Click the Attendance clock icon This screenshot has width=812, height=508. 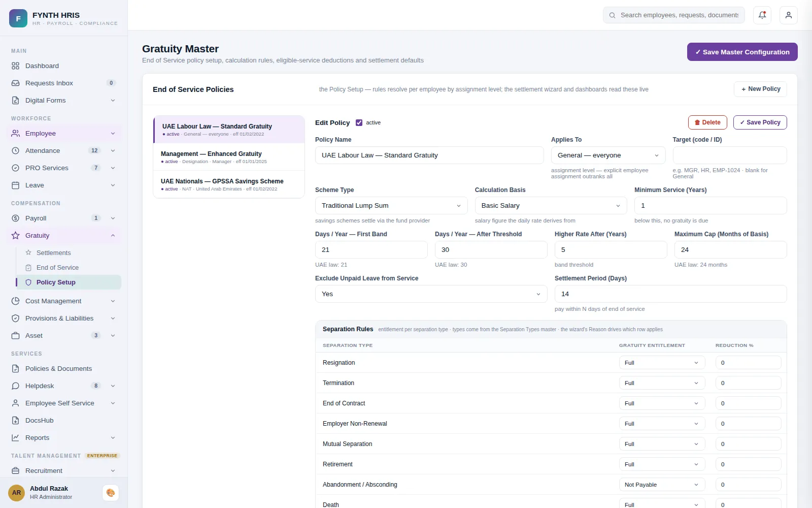coord(16,151)
